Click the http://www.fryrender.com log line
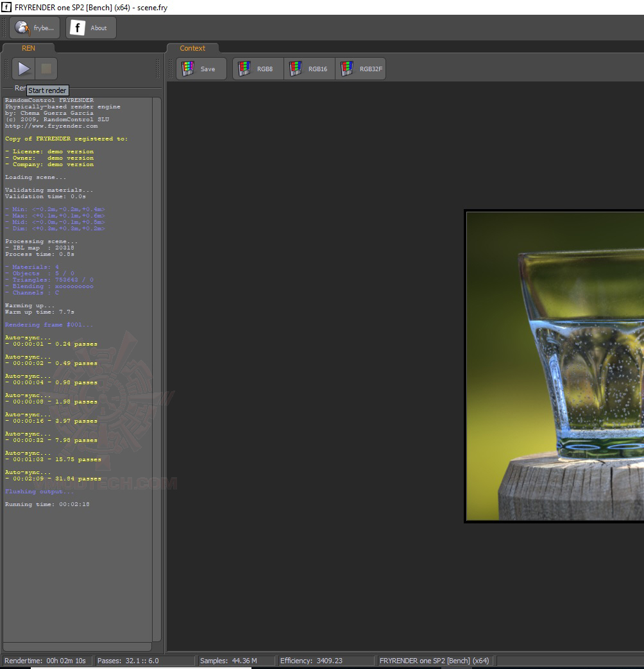Image resolution: width=644 pixels, height=669 pixels. click(x=51, y=126)
